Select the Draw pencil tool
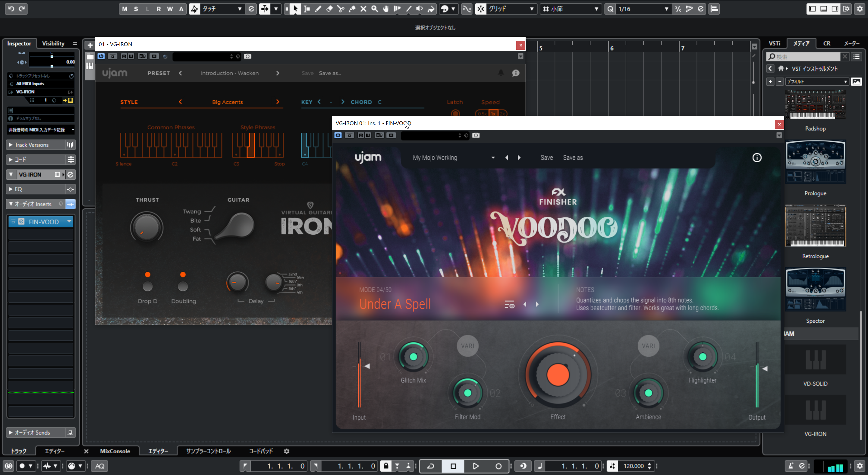 (318, 9)
